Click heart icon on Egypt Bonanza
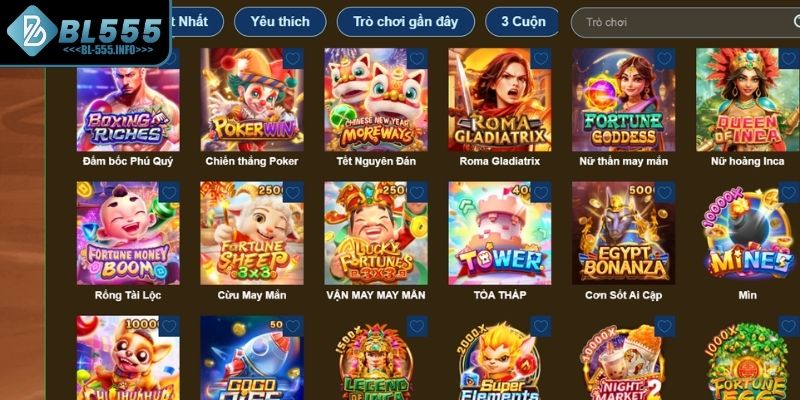 (x=665, y=192)
